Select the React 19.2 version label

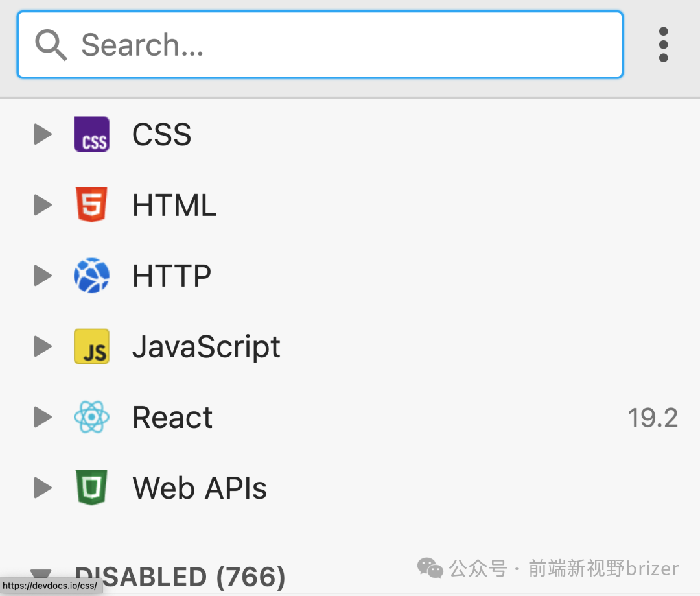(x=652, y=418)
